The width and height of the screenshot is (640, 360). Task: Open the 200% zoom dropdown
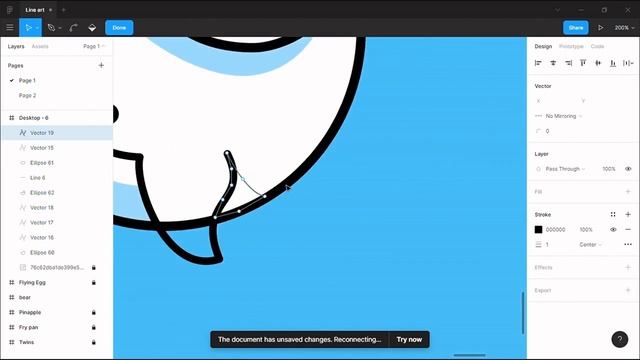coord(624,27)
